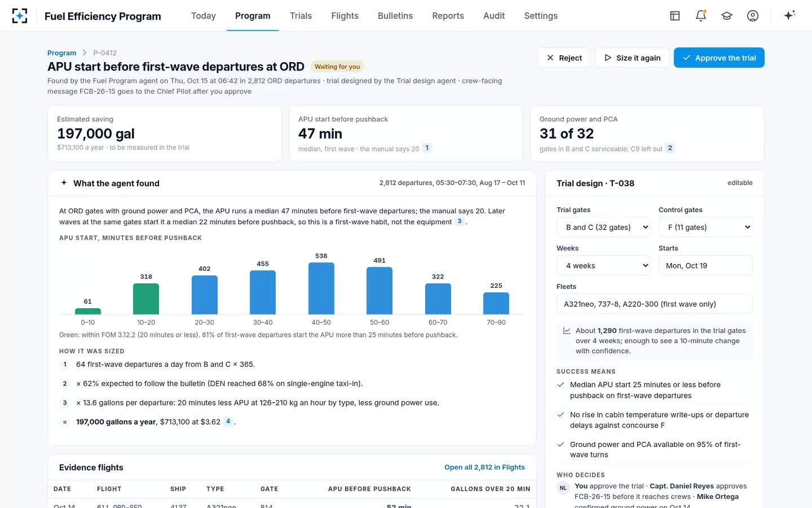Screen dimensions: 812x508
Task: Open the Bulletins tab
Action: tap(395, 16)
